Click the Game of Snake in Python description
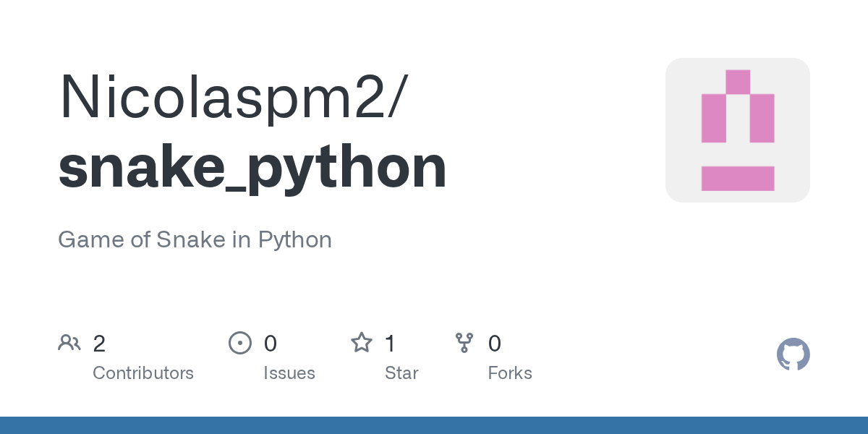Viewport: 868px width, 434px height. tap(195, 239)
